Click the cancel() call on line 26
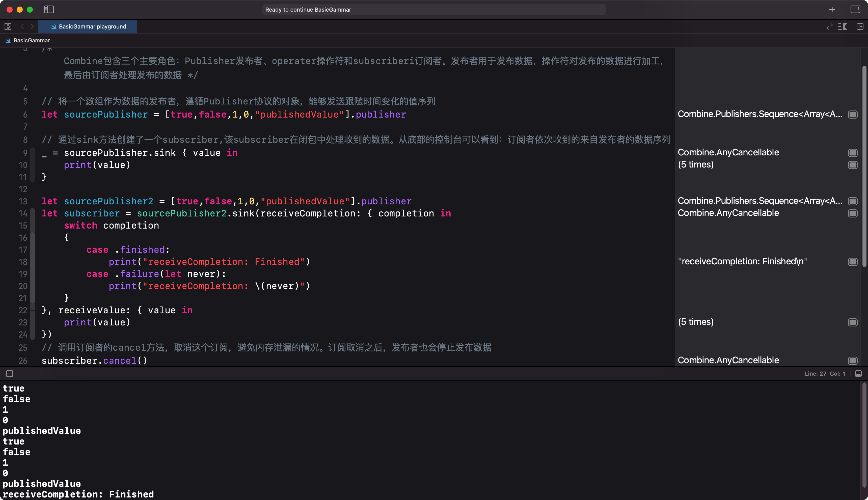868x500 pixels. (125, 360)
